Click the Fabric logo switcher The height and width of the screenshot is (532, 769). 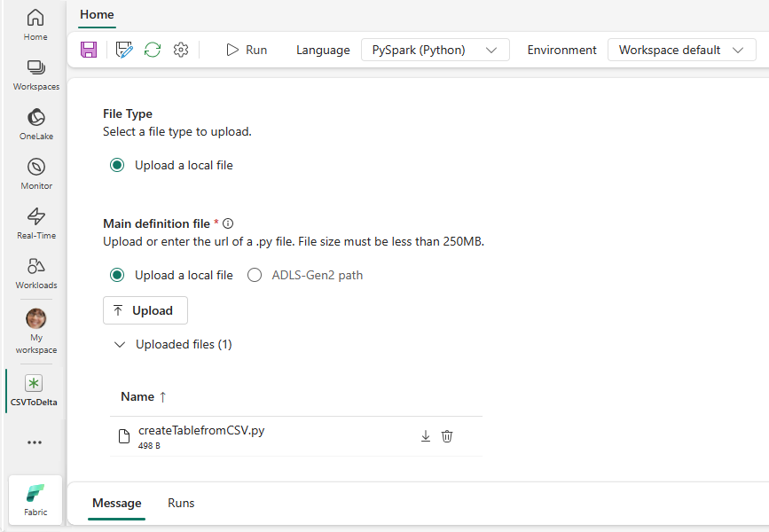tap(35, 500)
